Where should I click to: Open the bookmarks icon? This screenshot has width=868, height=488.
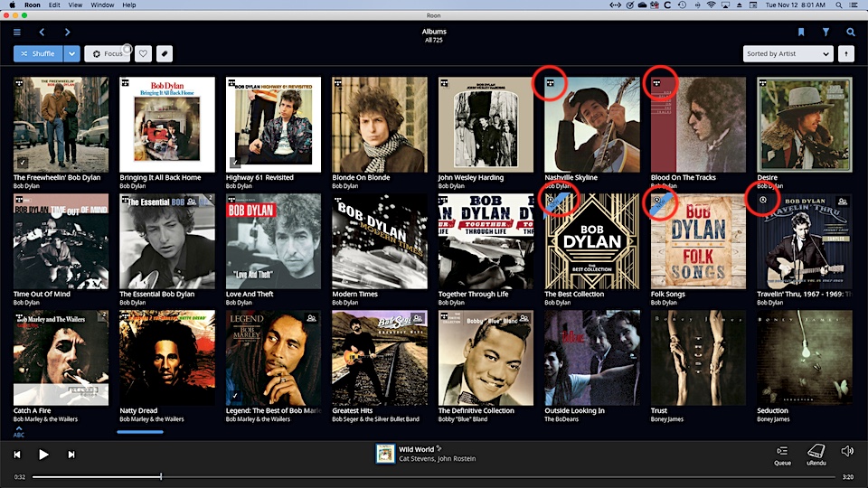[800, 33]
